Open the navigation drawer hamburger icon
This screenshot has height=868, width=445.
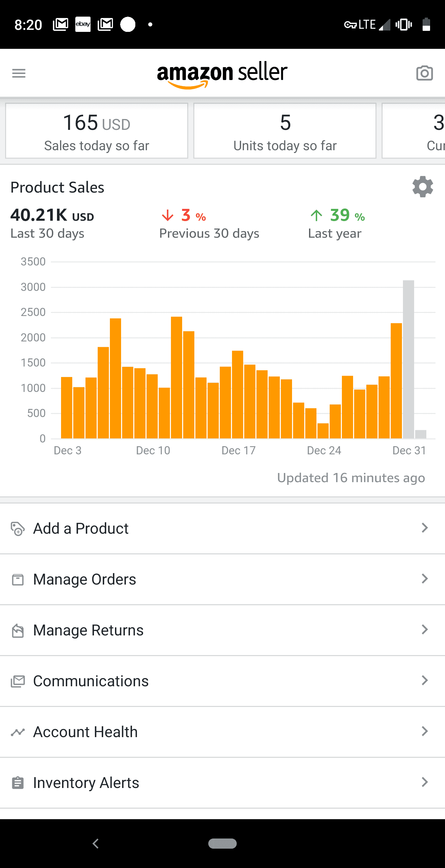19,73
